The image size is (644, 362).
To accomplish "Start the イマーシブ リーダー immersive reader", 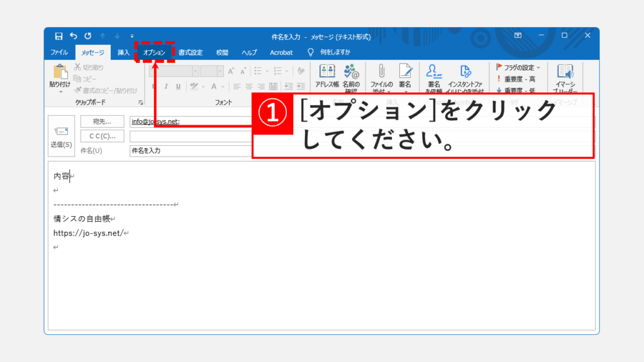I will click(565, 75).
